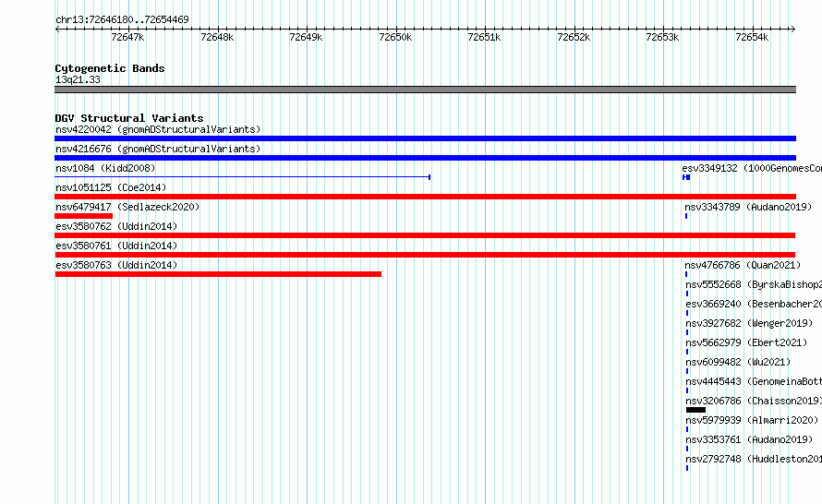Click the 72648k ruler position
The image size is (822, 504).
(217, 37)
